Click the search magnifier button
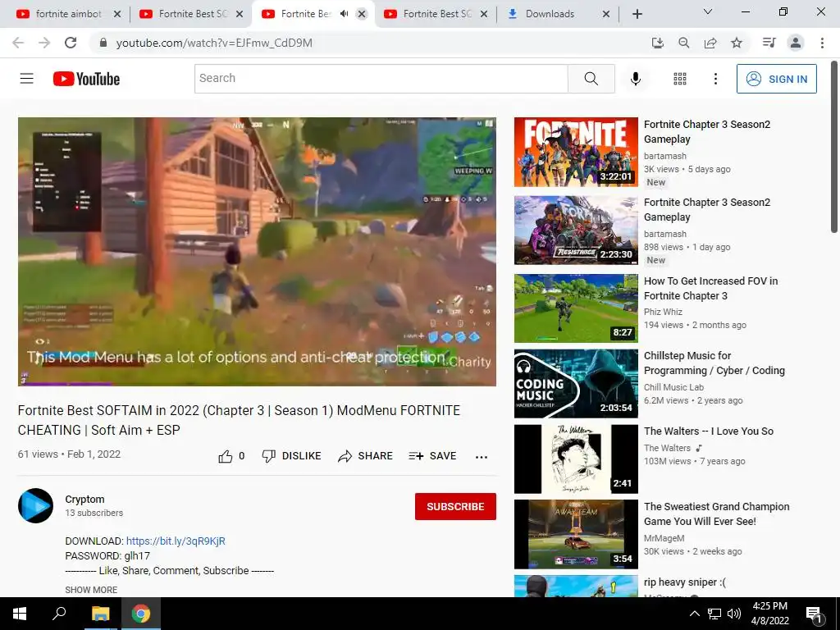The height and width of the screenshot is (630, 840). [591, 79]
